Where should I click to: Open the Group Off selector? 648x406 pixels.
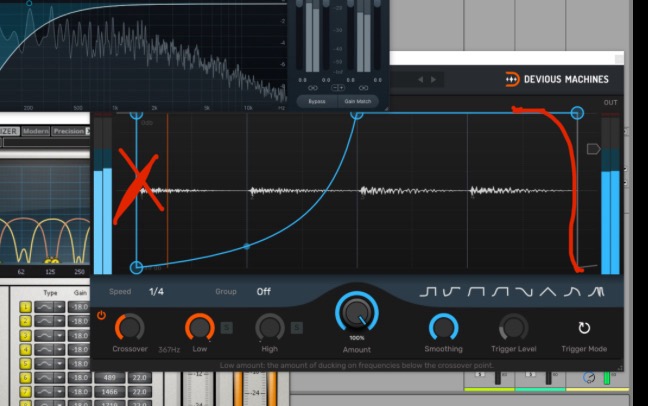pos(263,291)
